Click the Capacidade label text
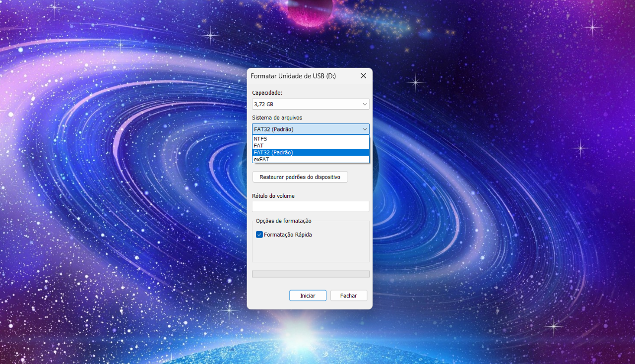Image resolution: width=635 pixels, height=364 pixels. point(267,93)
